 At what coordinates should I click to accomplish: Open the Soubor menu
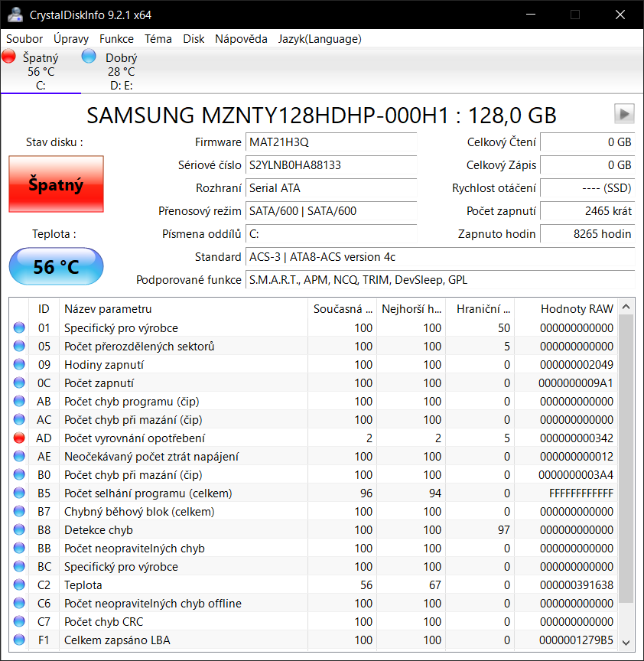coord(24,39)
